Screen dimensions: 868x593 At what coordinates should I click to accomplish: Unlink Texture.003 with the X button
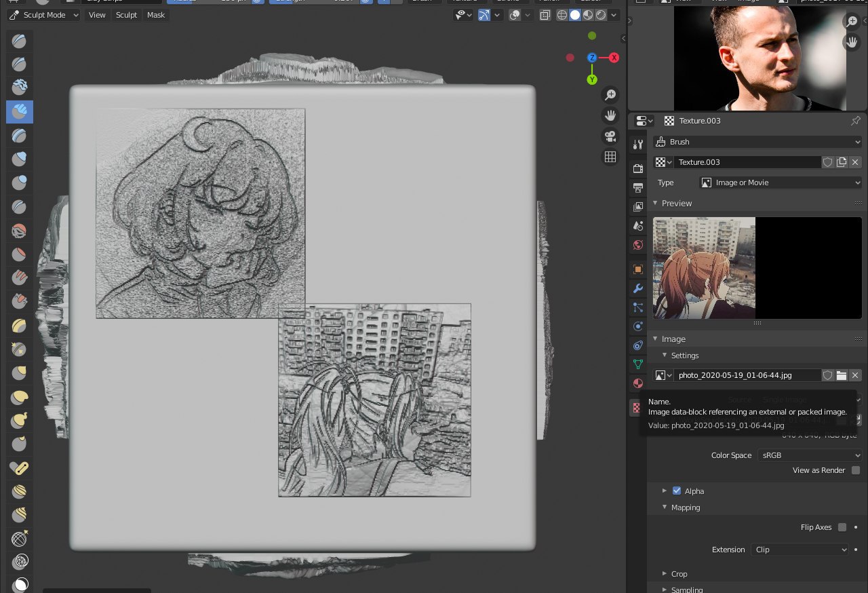[855, 162]
